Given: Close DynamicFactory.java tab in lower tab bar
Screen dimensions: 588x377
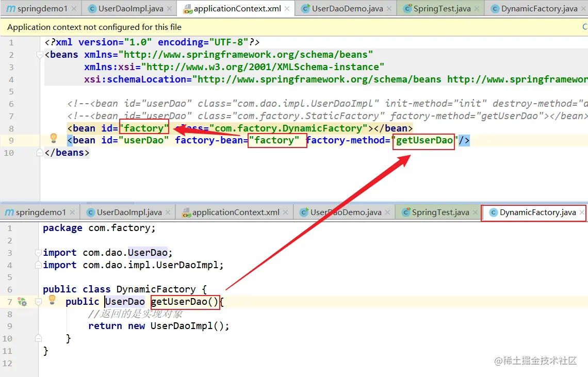Looking at the screenshot, I should click(x=582, y=212).
